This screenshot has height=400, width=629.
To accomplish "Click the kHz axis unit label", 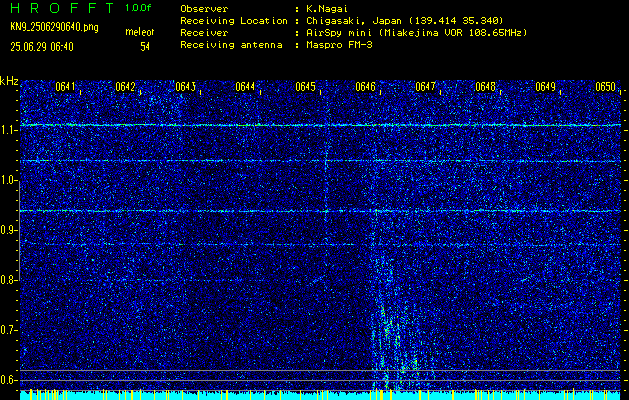I will 9,81.
